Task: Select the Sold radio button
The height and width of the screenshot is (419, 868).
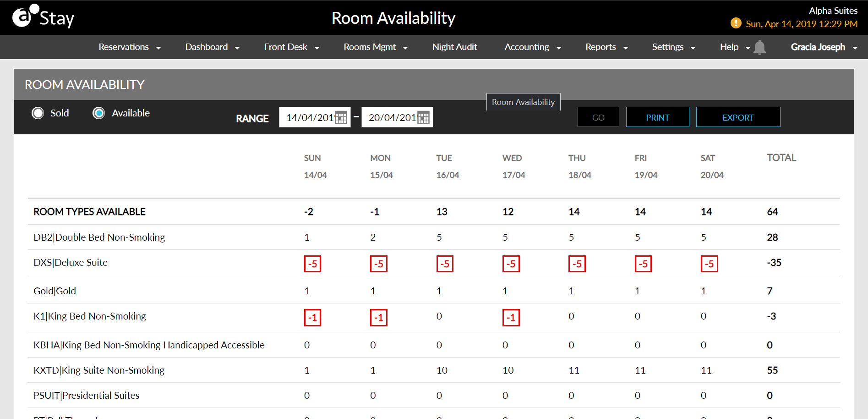Action: pos(38,113)
